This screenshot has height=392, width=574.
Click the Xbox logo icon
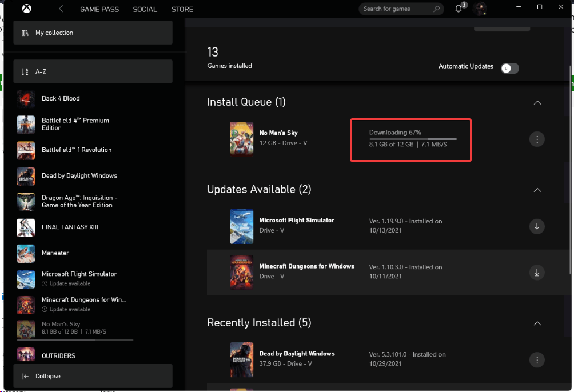click(x=26, y=9)
